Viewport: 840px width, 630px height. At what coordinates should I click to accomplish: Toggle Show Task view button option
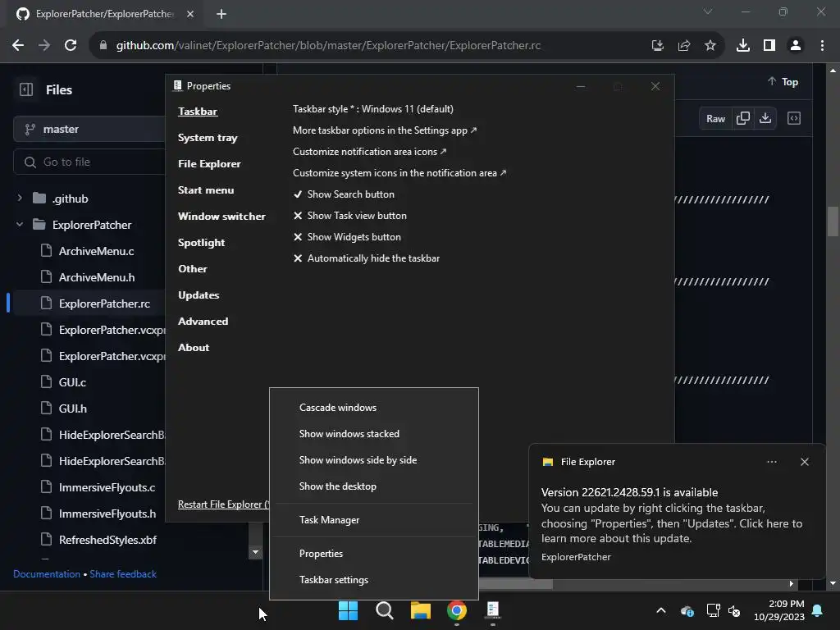click(349, 216)
